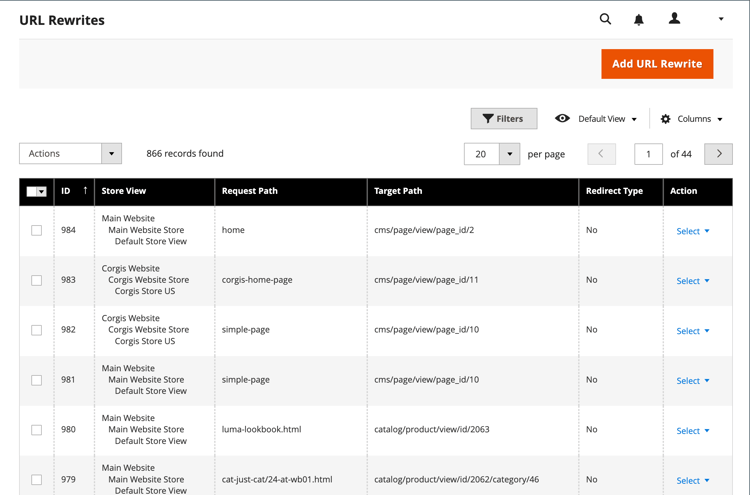Open the Columns dropdown
Viewport: 750px width, 495px height.
pyautogui.click(x=700, y=119)
